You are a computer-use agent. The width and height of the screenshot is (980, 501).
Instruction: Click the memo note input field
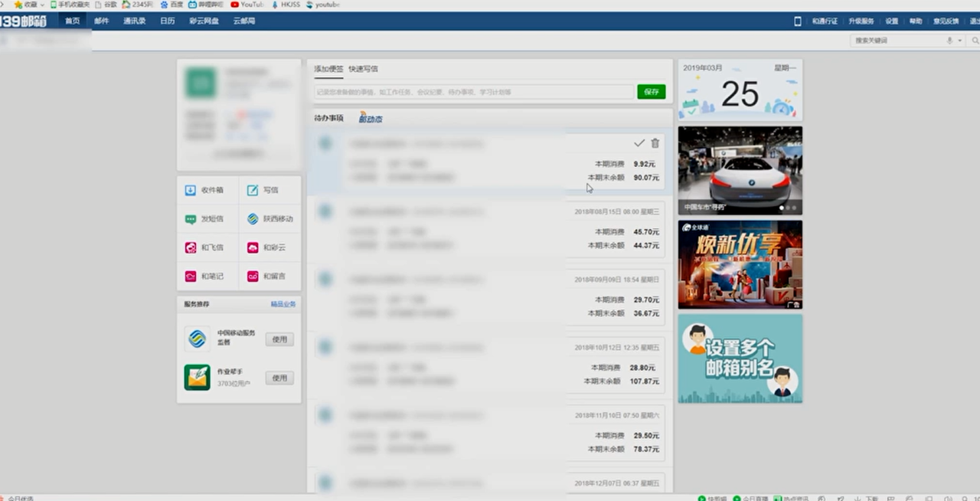pos(474,92)
